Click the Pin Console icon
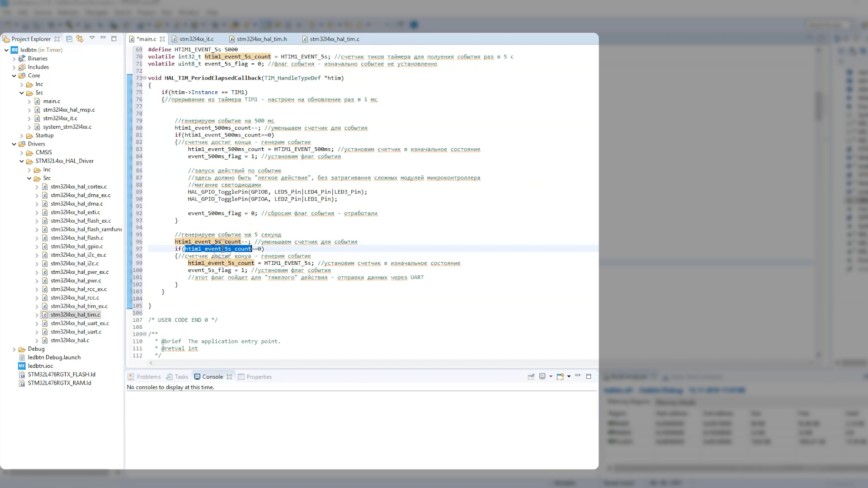Image resolution: width=868 pixels, height=488 pixels. 531,376
